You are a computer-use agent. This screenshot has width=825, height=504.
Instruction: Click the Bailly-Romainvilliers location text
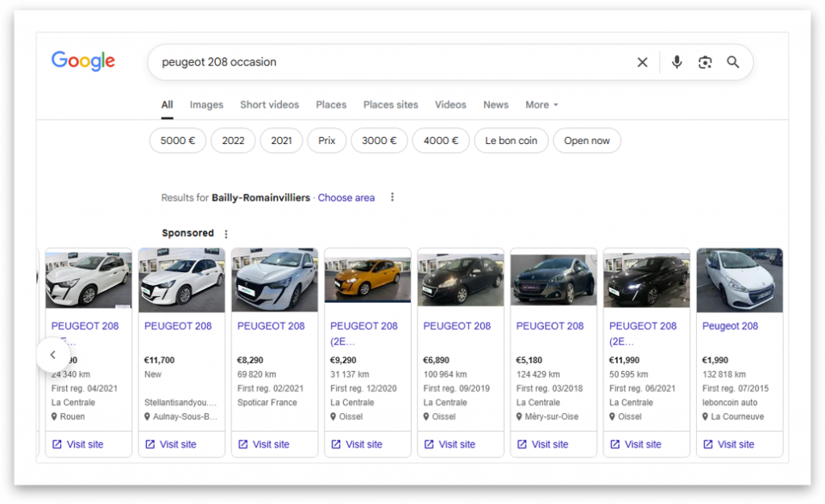coord(261,197)
